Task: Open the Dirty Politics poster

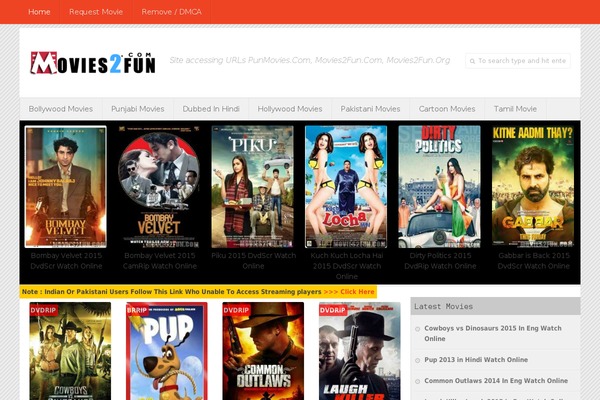Action: (439, 187)
